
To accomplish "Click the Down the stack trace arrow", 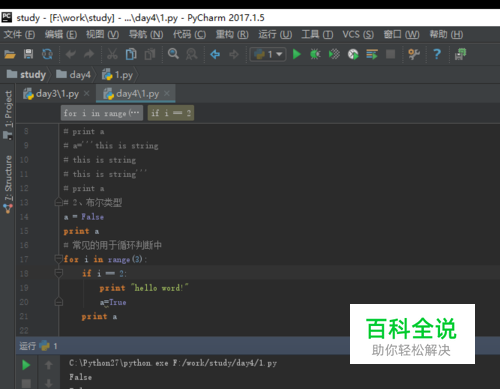I will (x=49, y=383).
